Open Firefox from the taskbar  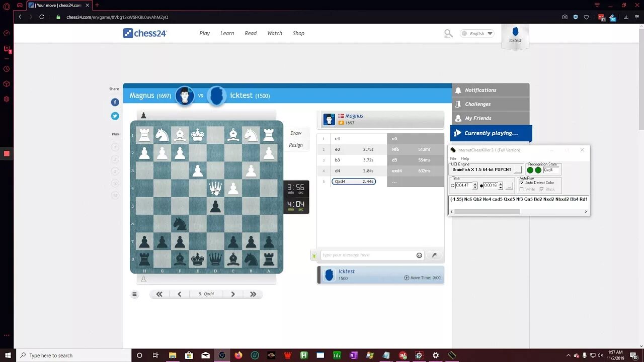pyautogui.click(x=238, y=355)
